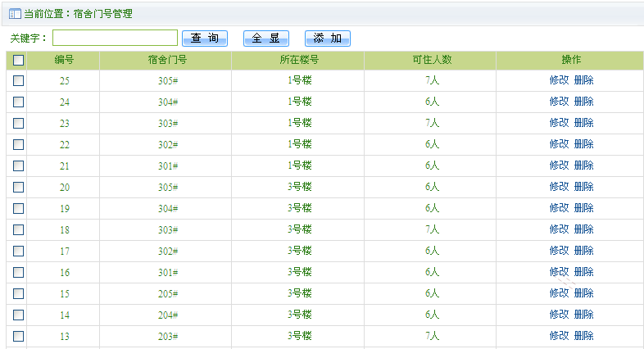Select checkbox of row 13
644x349 pixels.
[19, 336]
